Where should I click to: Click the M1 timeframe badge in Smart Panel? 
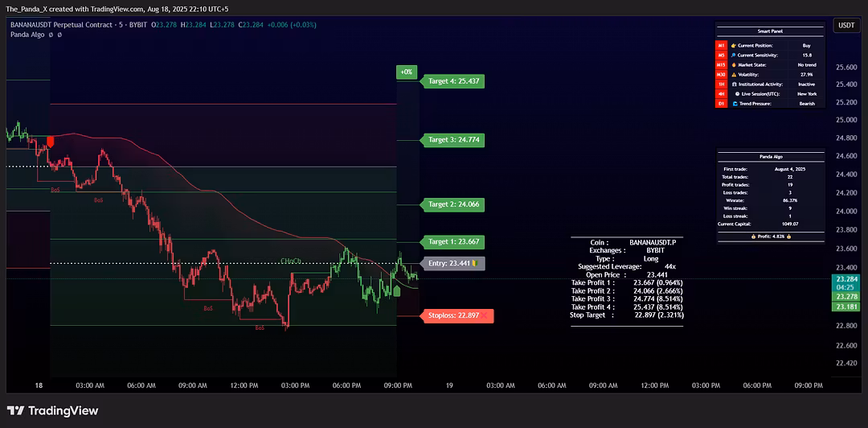click(722, 46)
